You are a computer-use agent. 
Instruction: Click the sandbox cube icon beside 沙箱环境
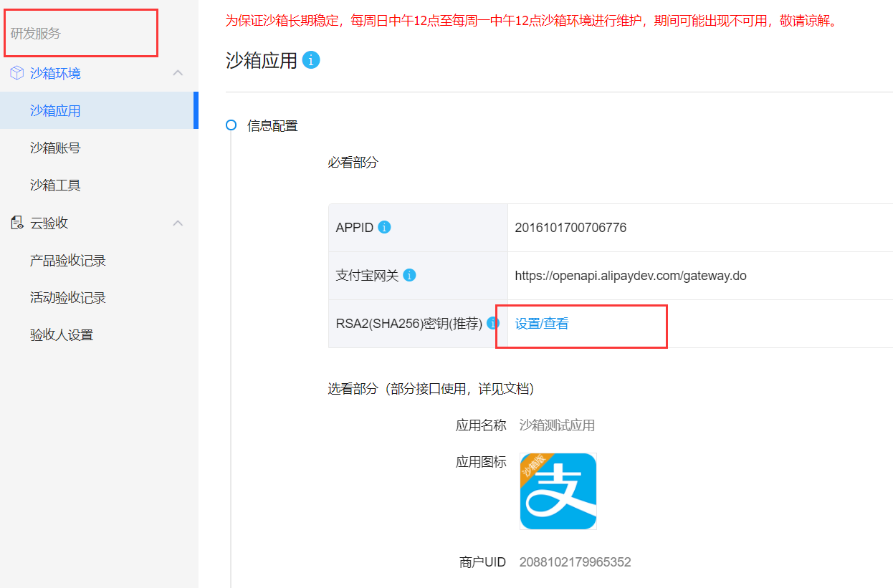(16, 73)
